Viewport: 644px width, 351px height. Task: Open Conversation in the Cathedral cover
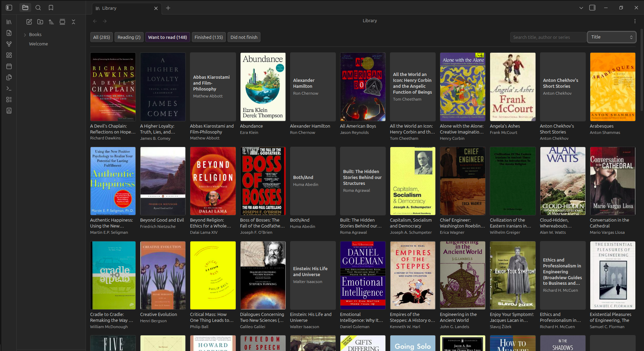613,181
